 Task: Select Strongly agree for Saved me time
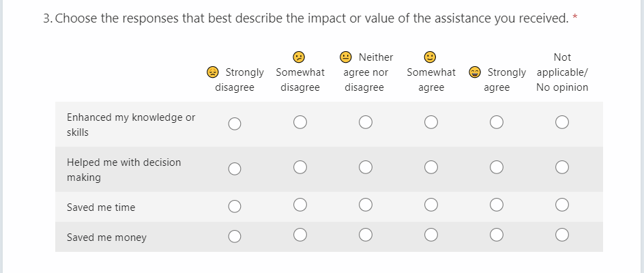point(497,205)
